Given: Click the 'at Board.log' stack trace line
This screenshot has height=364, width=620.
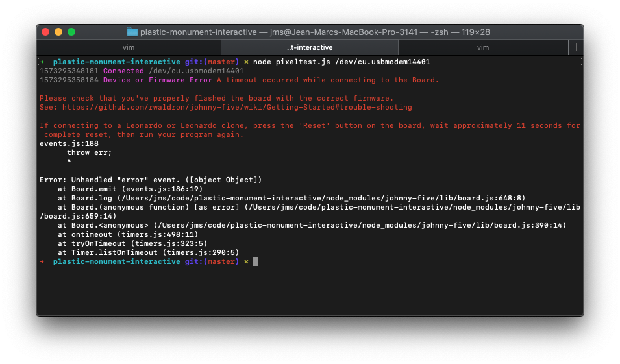Looking at the screenshot, I should point(291,198).
